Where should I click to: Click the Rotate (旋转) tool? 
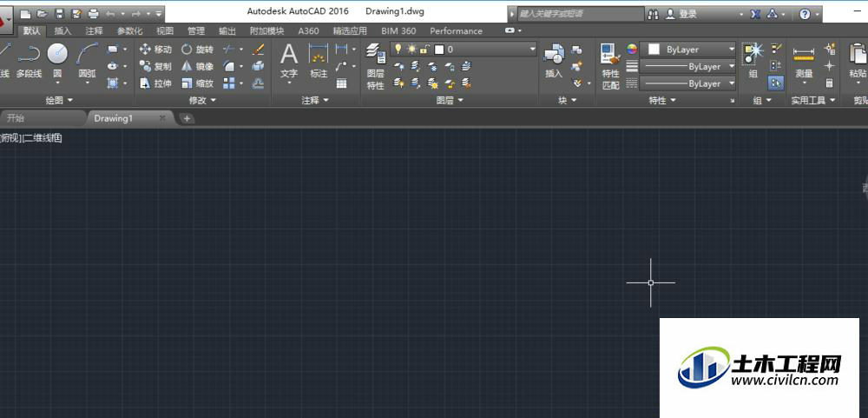pos(198,50)
